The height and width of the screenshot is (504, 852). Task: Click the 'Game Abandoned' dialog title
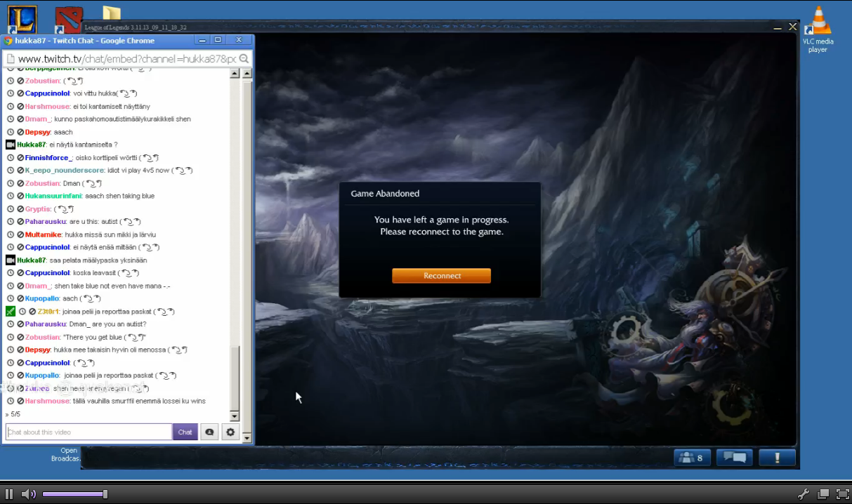385,194
